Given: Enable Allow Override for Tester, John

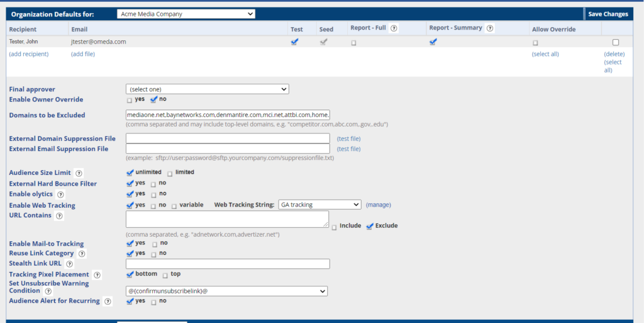Looking at the screenshot, I should pyautogui.click(x=535, y=43).
